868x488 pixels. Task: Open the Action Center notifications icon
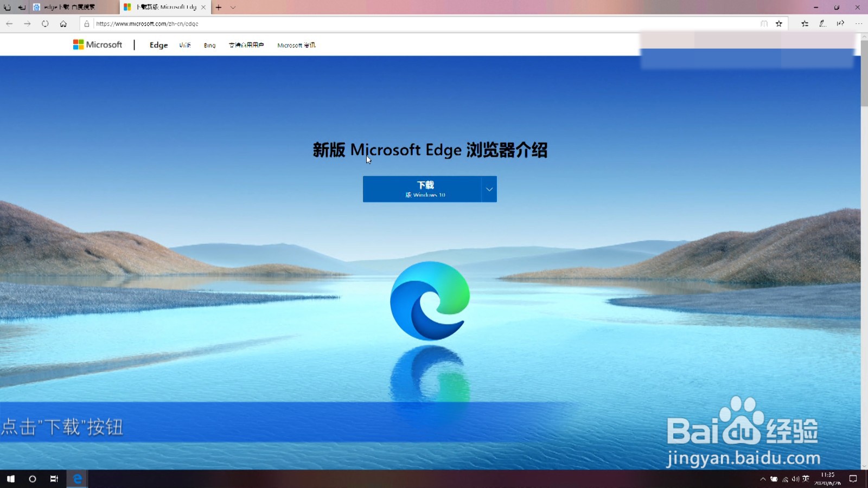click(x=853, y=479)
